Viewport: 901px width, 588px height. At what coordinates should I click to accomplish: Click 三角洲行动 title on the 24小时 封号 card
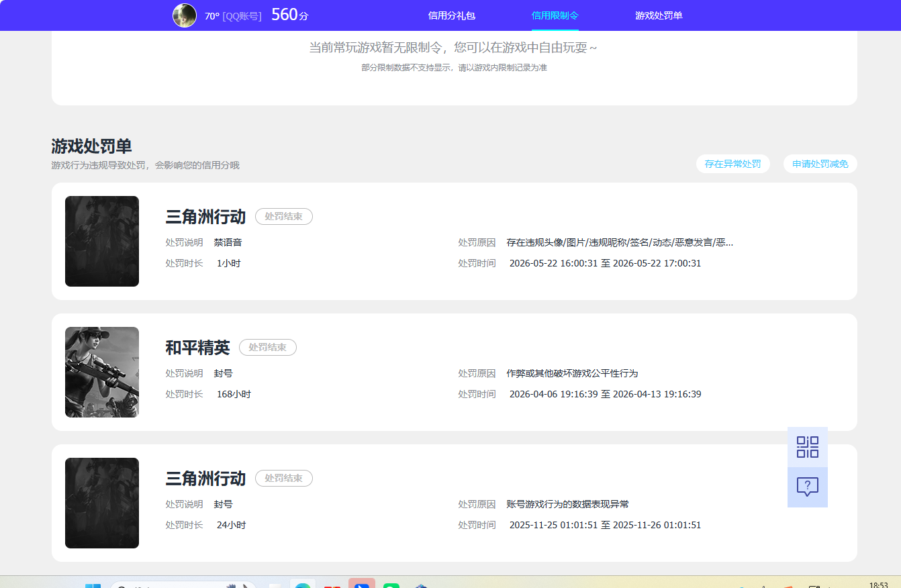(x=205, y=478)
